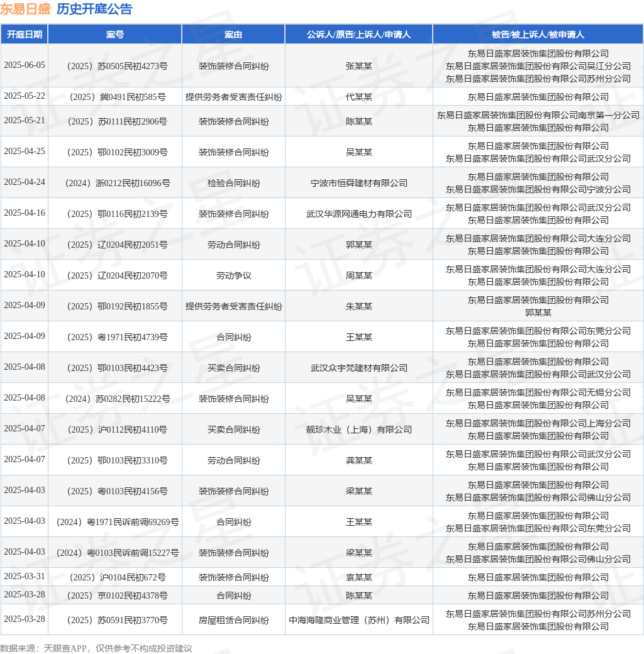644x654 pixels.
Task: Click defendant 南京第一分公司 entry
Action: [538, 115]
